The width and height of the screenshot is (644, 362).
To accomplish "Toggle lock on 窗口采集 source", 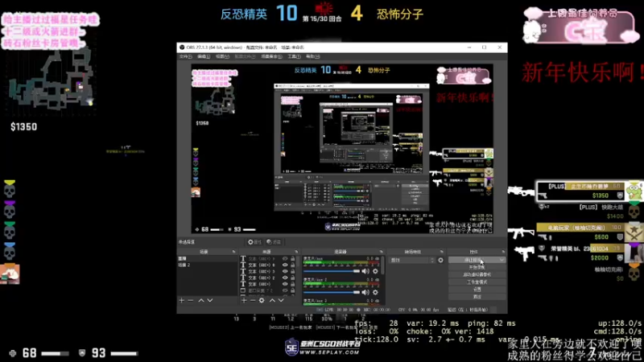I will [293, 290].
